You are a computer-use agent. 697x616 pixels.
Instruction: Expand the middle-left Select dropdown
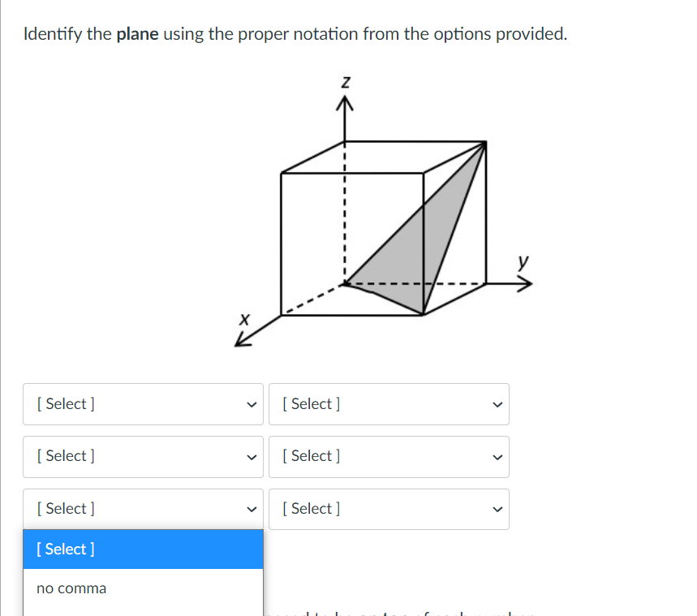pyautogui.click(x=143, y=456)
